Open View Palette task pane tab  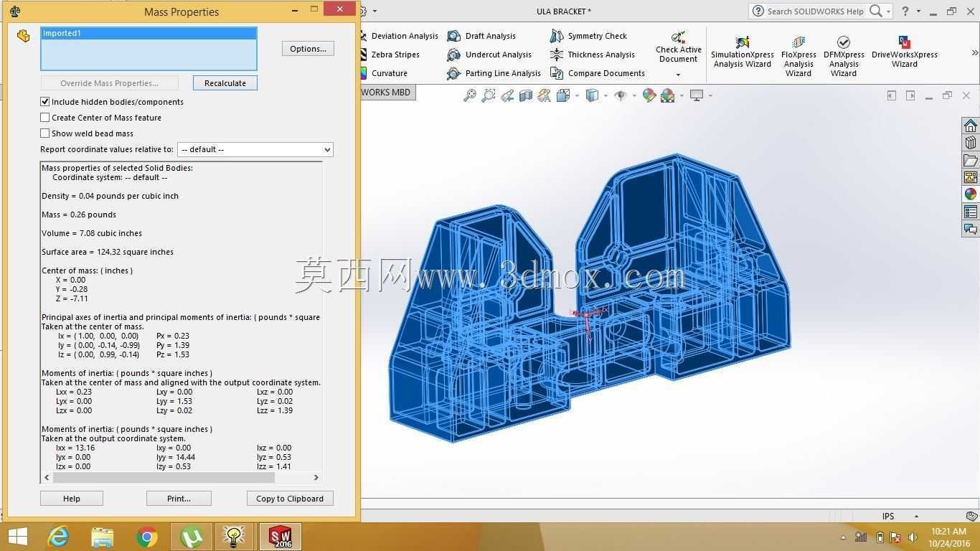click(x=971, y=177)
